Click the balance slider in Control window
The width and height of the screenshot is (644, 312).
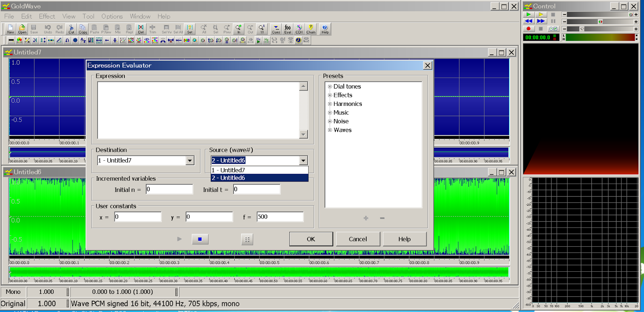pos(600,22)
